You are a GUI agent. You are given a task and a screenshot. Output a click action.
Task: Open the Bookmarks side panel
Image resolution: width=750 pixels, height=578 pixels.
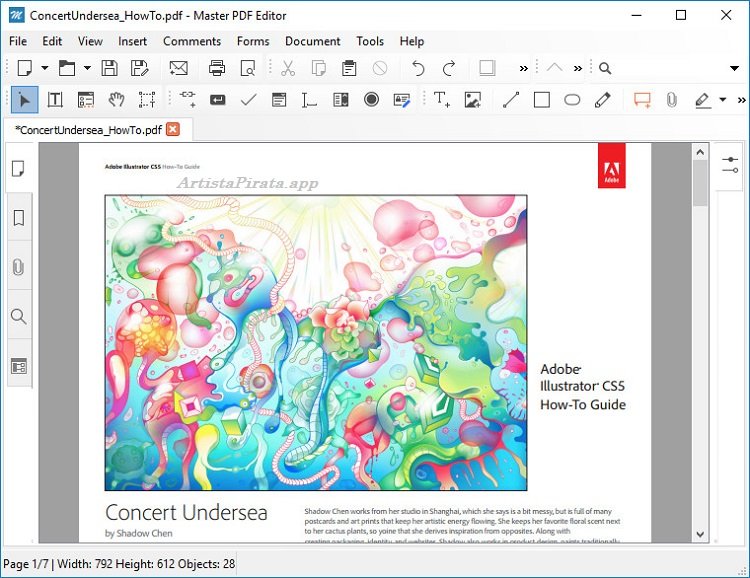point(18,219)
